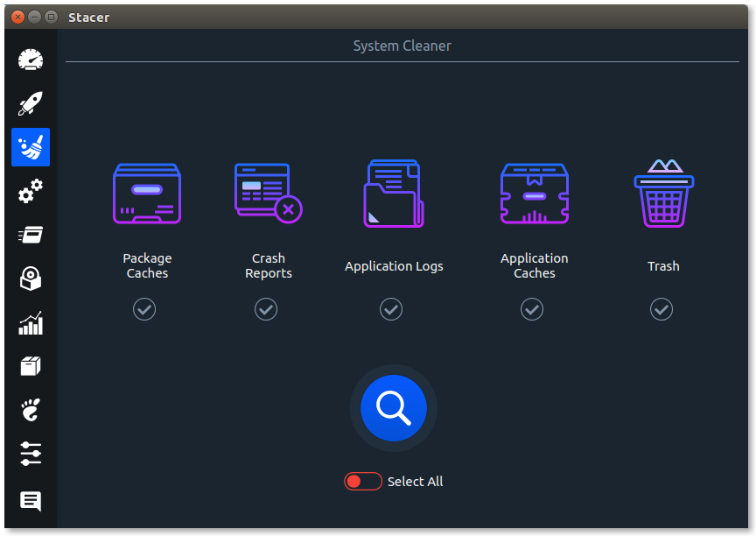
Task: Maximize the Stacer window
Action: pyautogui.click(x=51, y=18)
